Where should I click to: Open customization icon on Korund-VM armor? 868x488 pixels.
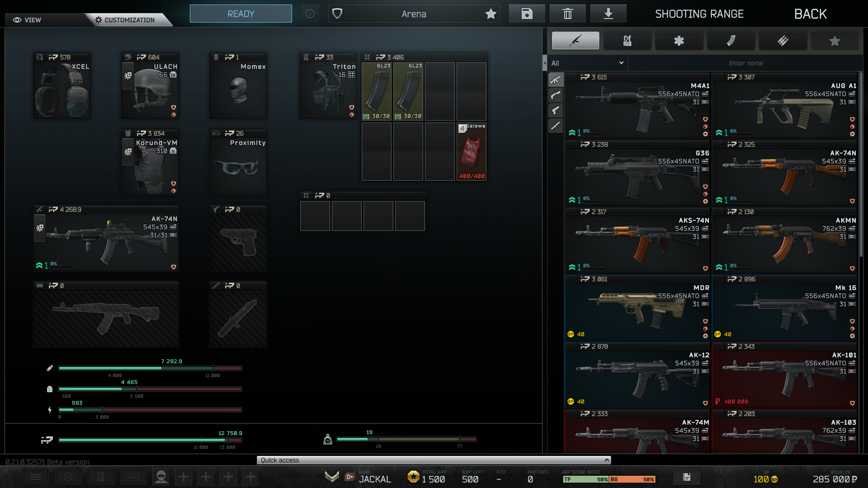pos(128,152)
